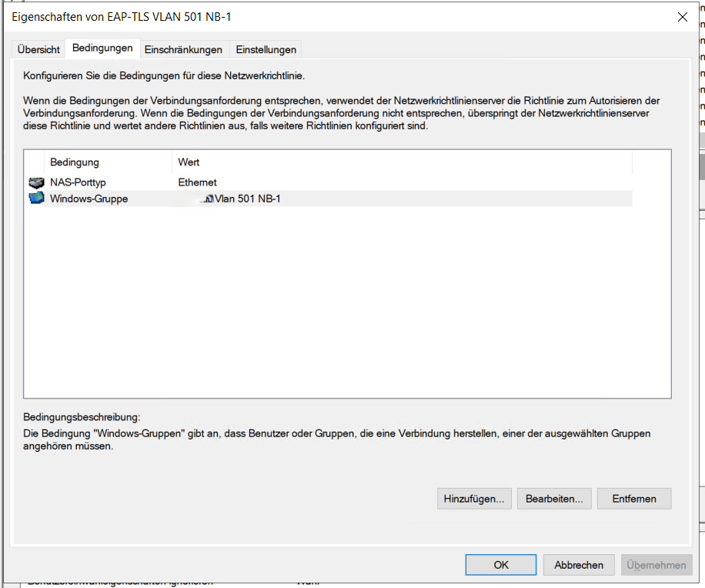Switch to the Übersicht tab

click(x=38, y=49)
